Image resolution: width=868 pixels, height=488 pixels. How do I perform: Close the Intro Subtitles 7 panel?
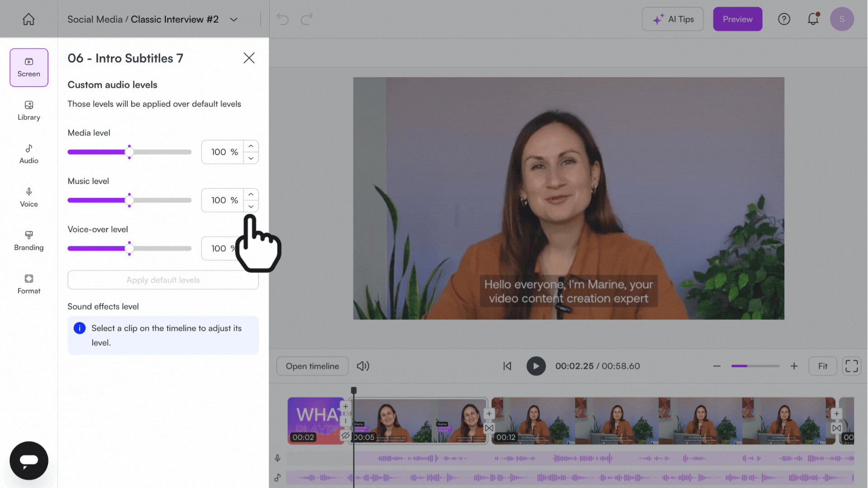pyautogui.click(x=249, y=58)
